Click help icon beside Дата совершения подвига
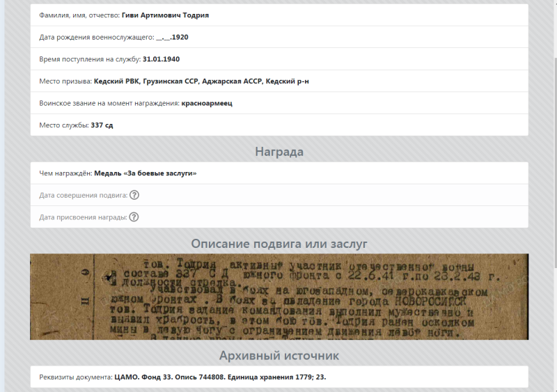The image size is (557, 392). click(x=134, y=195)
